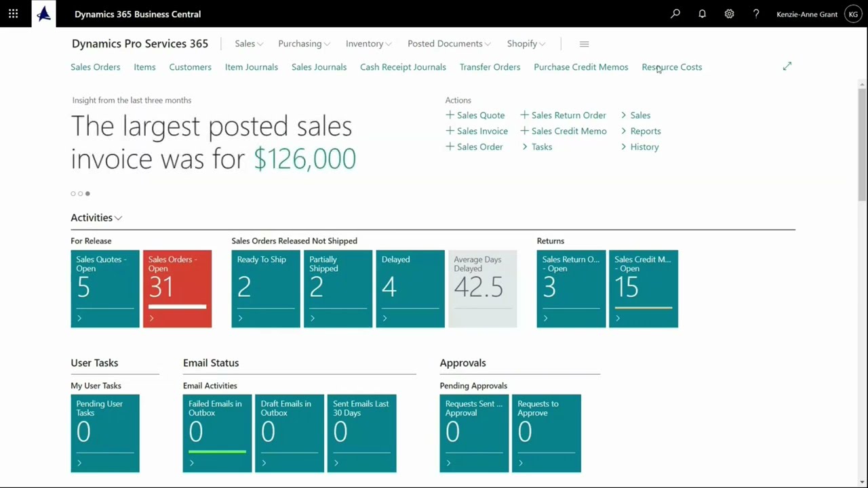The image size is (868, 488).
Task: Click the $126,000 headline amount
Action: (x=304, y=159)
